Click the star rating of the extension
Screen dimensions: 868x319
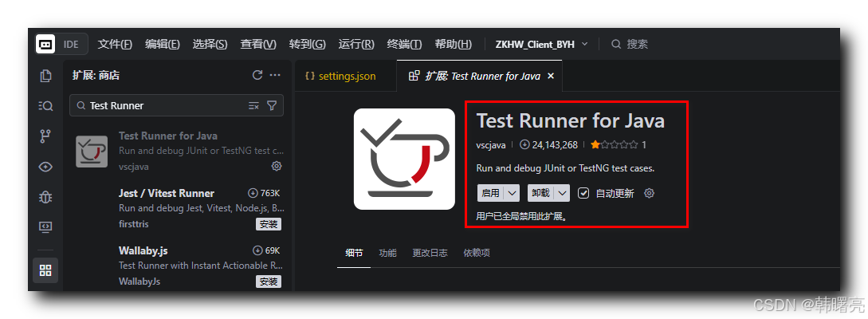coord(614,145)
